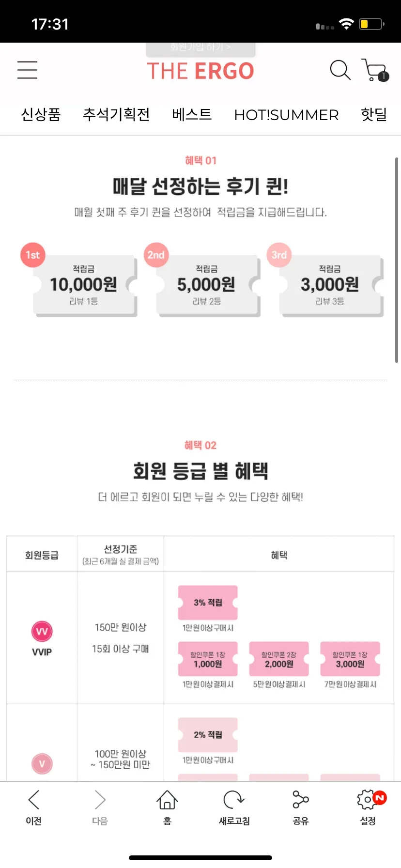Click the page scrollbar on right edge

(397, 260)
